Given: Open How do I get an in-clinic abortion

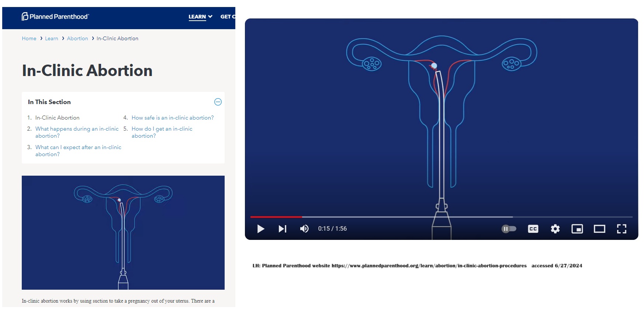Looking at the screenshot, I should [x=162, y=132].
